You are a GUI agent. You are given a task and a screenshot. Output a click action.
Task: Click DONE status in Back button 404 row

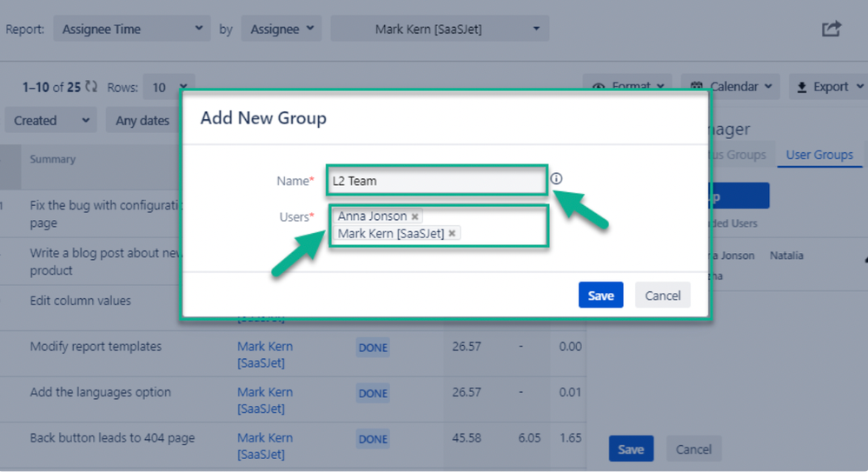373,439
